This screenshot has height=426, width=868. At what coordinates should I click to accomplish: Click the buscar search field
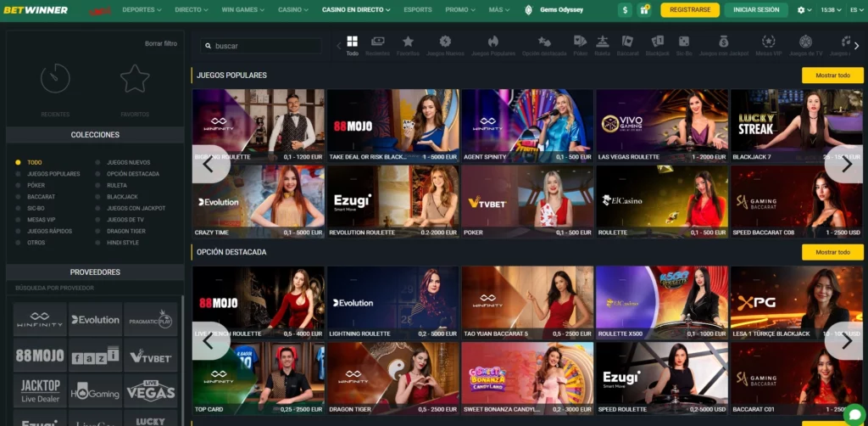[x=261, y=46]
